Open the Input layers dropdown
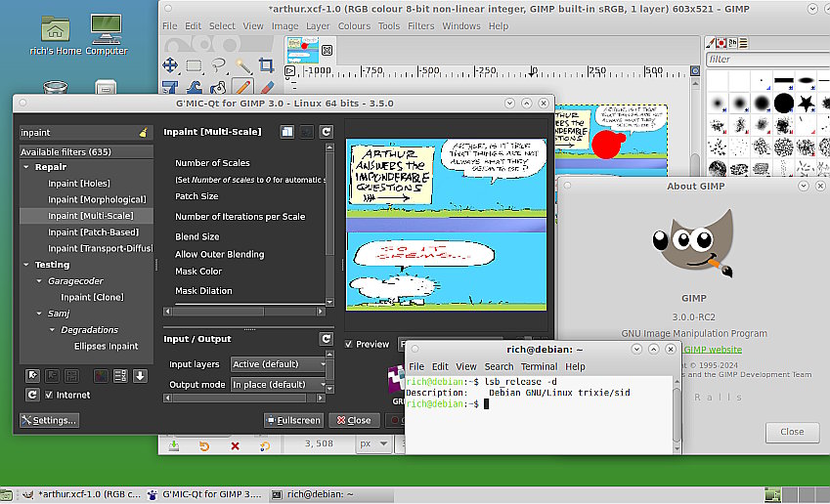The height and width of the screenshot is (504, 830). click(278, 364)
